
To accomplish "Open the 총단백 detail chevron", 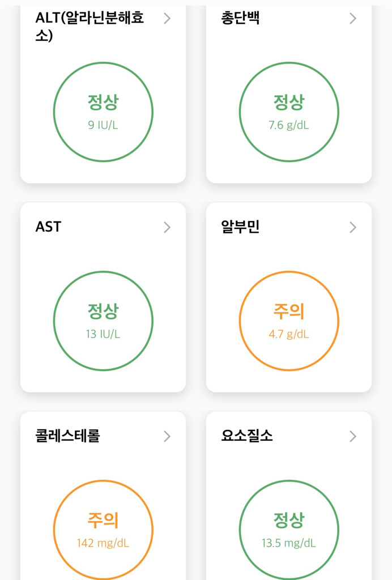I will [353, 19].
